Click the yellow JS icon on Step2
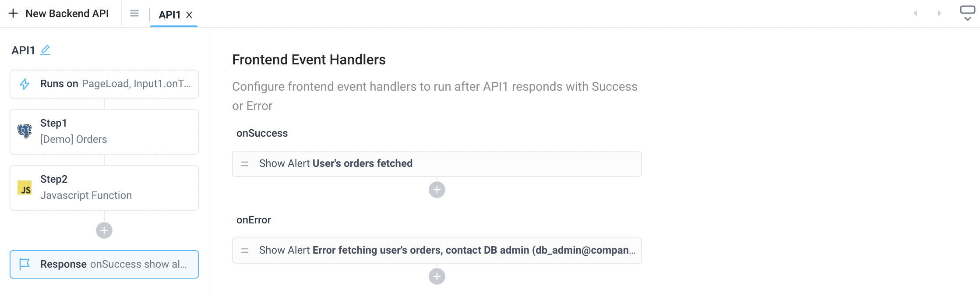Image resolution: width=980 pixels, height=297 pixels. coord(24,187)
